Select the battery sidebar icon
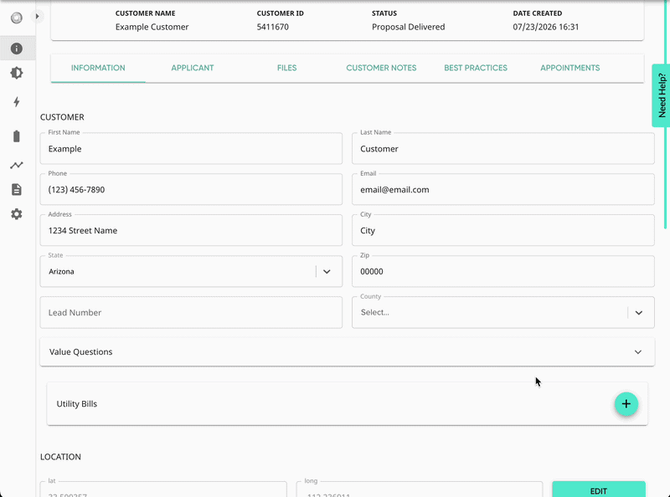This screenshot has height=497, width=670. tap(17, 136)
